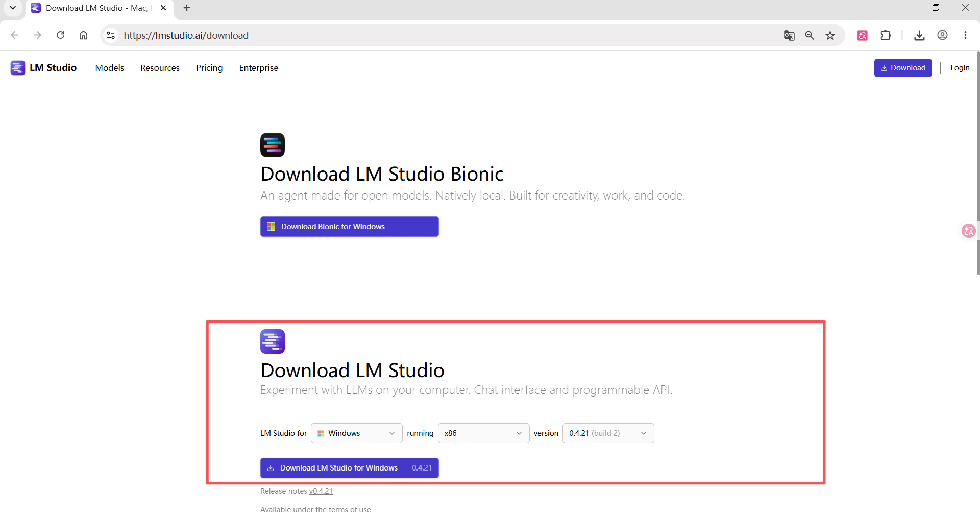Open the Resources menu item
980x520 pixels.
[x=160, y=68]
